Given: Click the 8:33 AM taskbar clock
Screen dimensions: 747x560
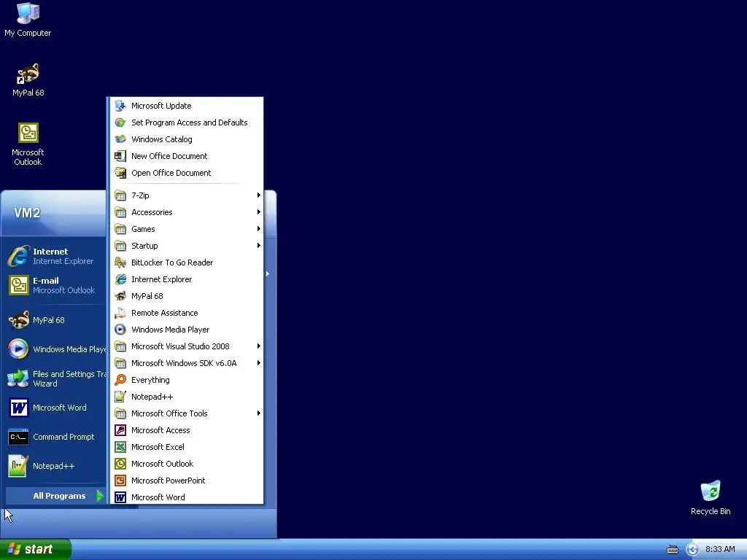Looking at the screenshot, I should tap(720, 550).
